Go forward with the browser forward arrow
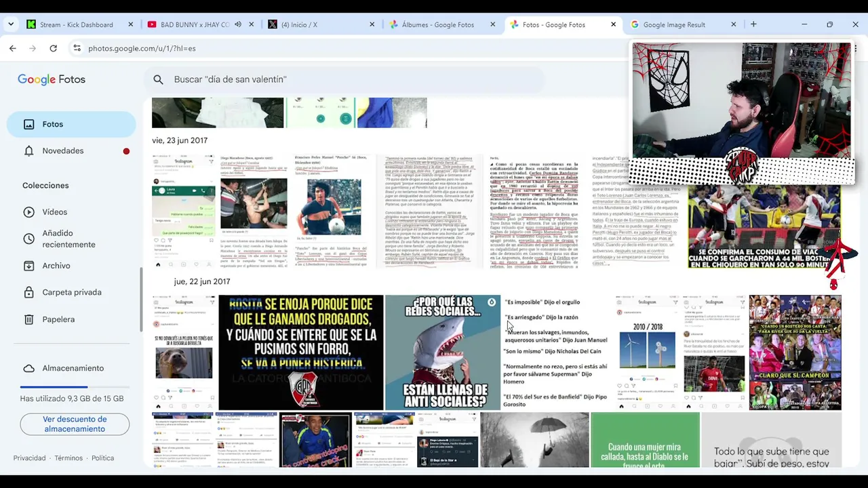 tap(33, 48)
